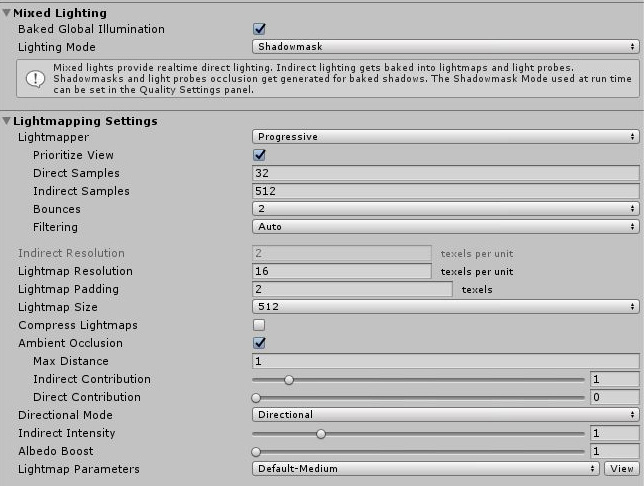Click the Indirect Intensity slider handle

[321, 434]
